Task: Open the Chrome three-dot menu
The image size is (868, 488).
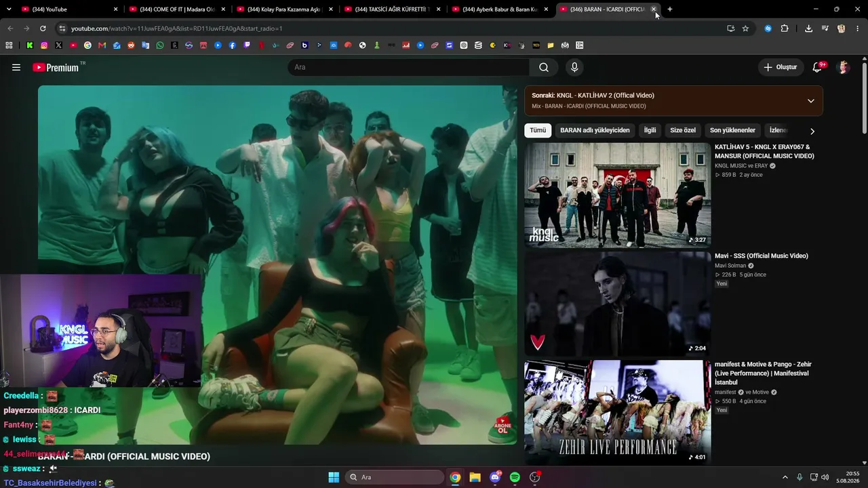Action: pos(857,28)
